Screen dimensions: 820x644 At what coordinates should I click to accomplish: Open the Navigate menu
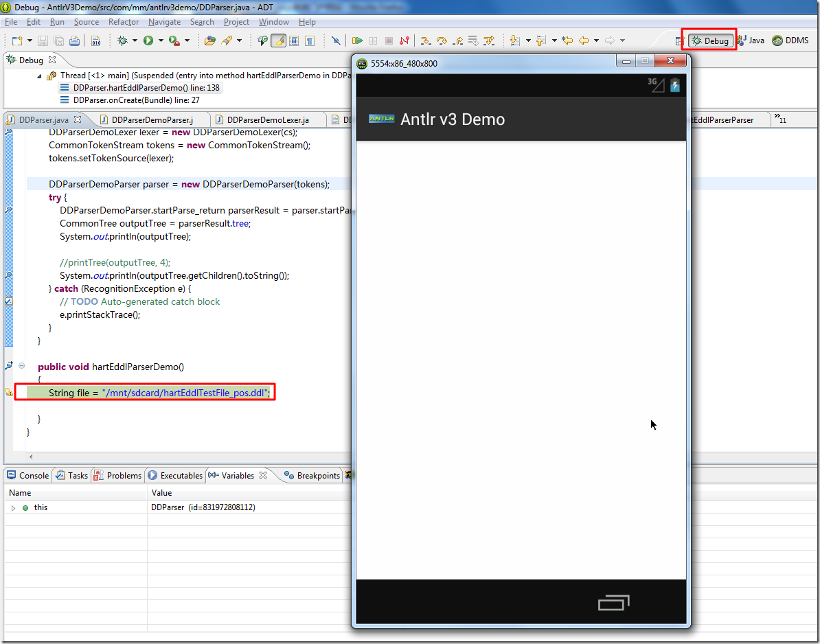coord(164,22)
